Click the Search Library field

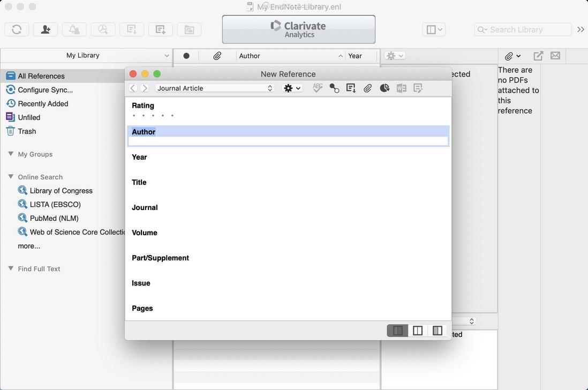(523, 29)
